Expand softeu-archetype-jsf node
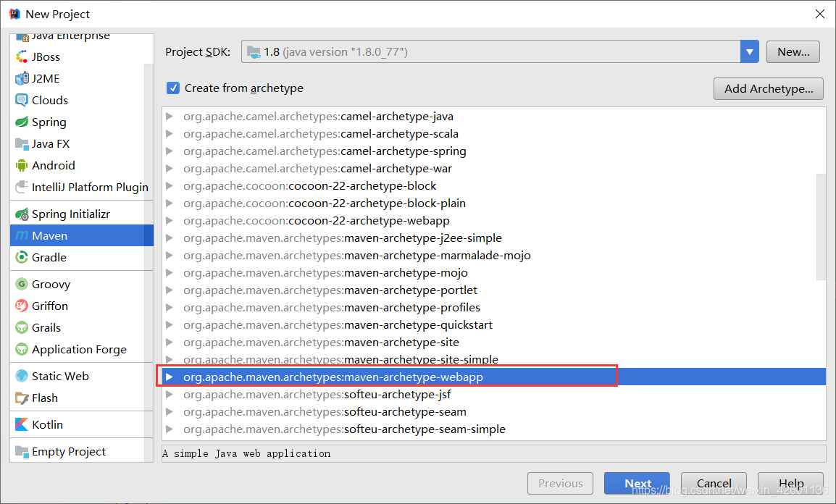836x504 pixels. click(170, 395)
